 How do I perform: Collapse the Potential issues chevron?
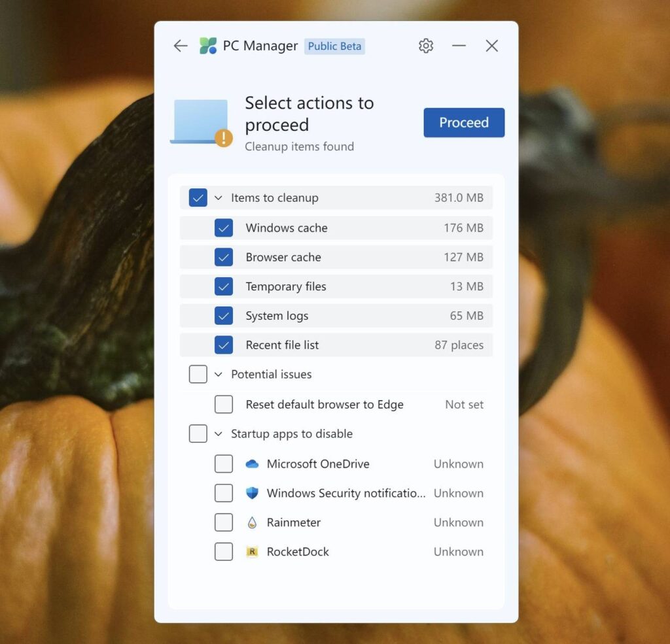pos(219,374)
